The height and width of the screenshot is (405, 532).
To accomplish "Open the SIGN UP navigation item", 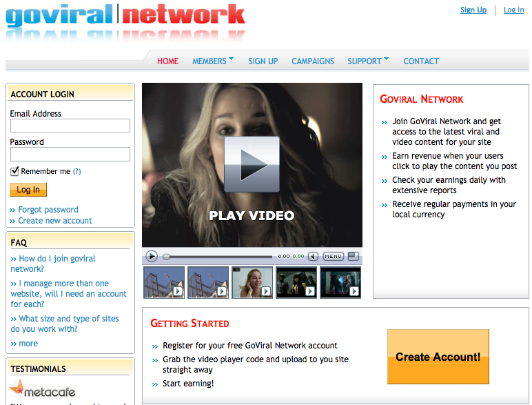I will pos(263,61).
